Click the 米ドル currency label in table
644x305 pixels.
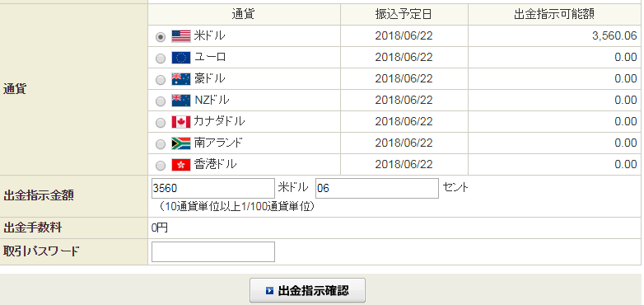[209, 35]
